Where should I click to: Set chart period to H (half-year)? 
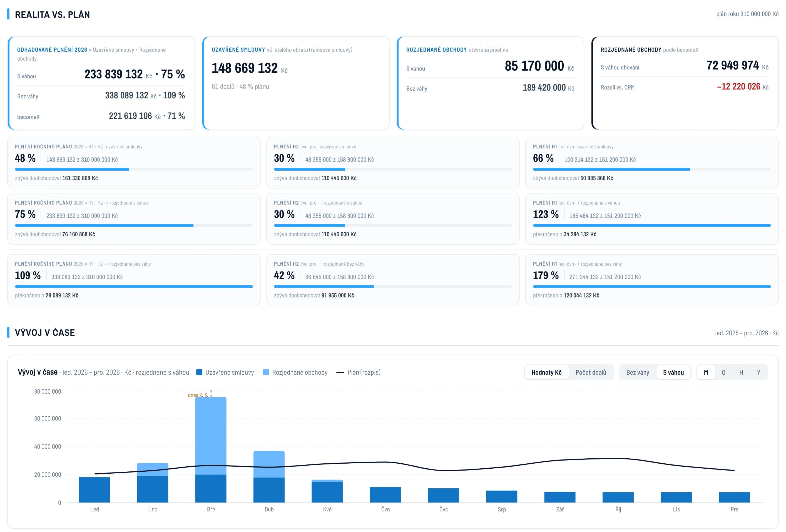741,372
